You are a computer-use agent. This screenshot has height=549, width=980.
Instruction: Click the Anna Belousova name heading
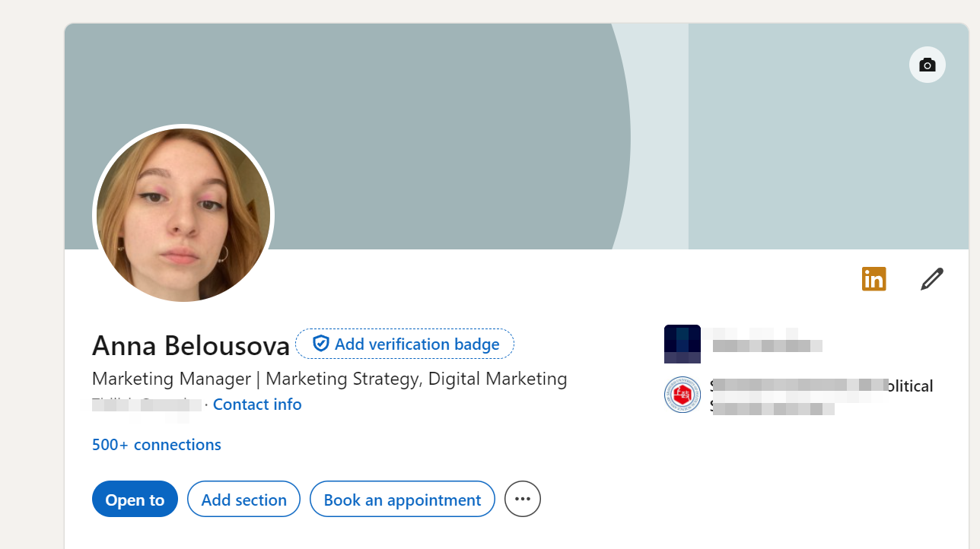191,346
